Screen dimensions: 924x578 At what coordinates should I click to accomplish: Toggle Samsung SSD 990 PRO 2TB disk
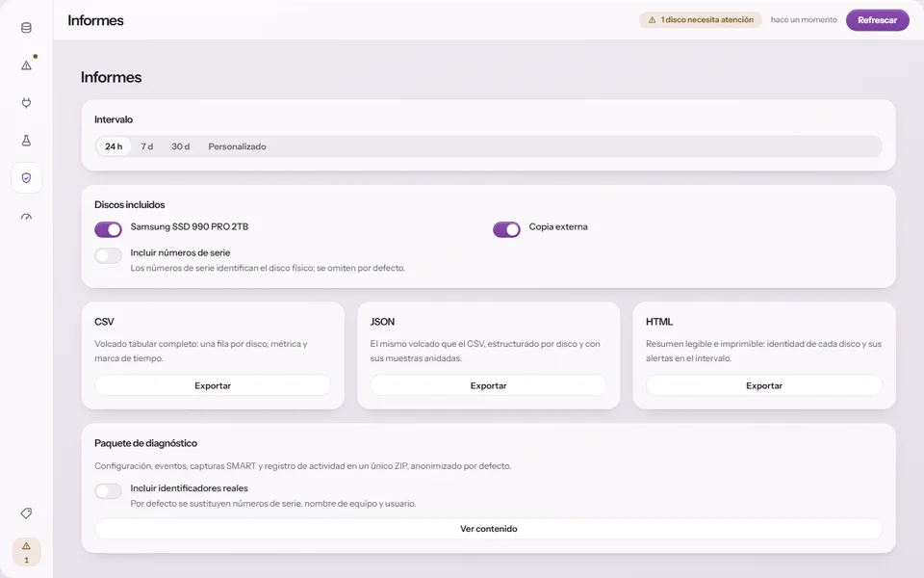click(109, 229)
